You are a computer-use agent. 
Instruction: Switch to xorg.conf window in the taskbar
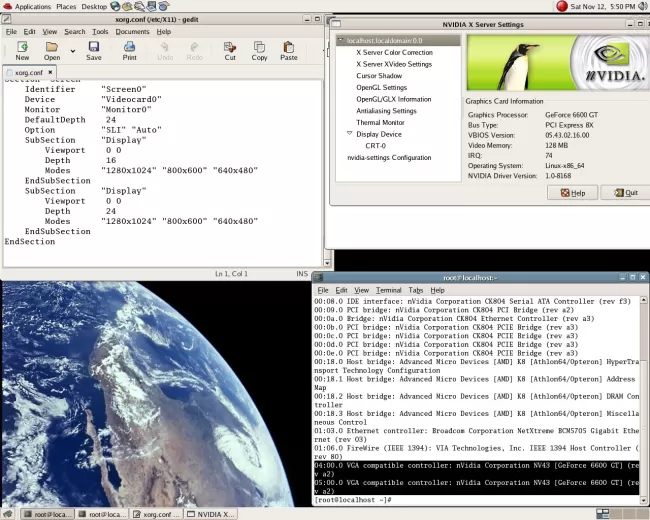click(x=158, y=513)
